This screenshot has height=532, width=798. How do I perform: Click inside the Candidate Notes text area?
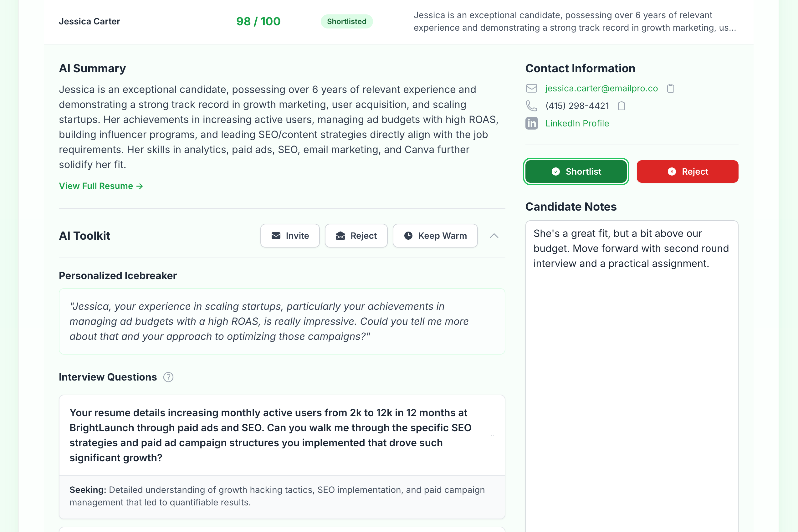pos(632,373)
